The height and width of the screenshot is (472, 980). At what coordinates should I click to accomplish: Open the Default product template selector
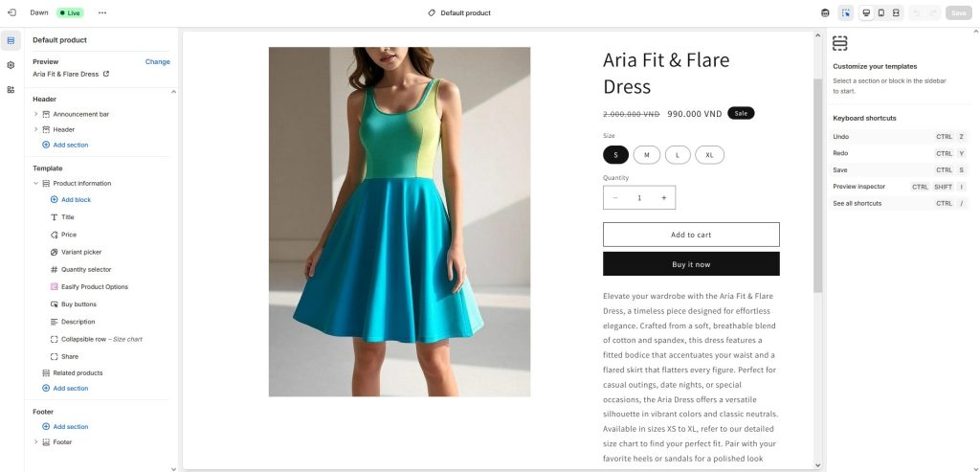point(459,12)
